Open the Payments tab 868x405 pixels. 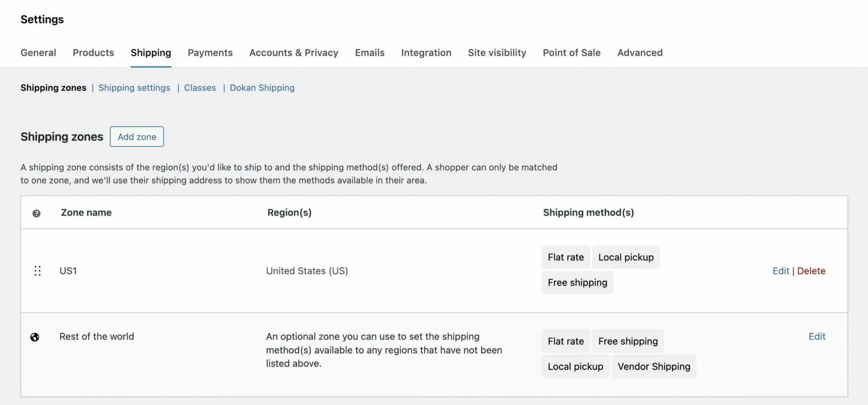(210, 52)
